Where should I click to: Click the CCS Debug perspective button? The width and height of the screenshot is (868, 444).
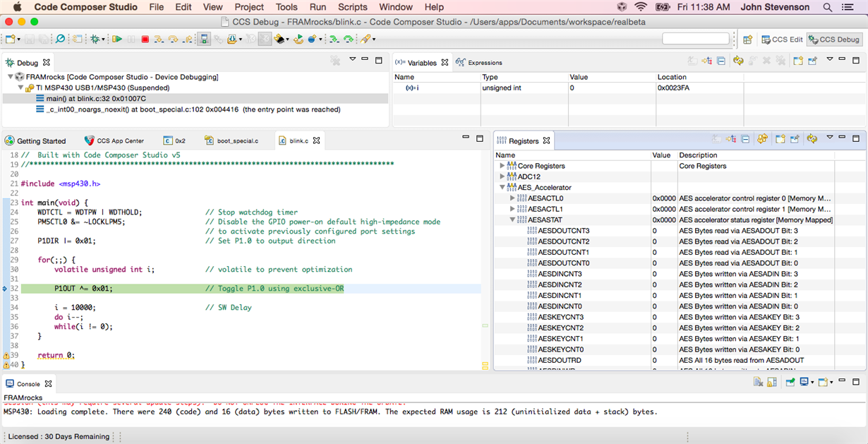[x=834, y=40]
